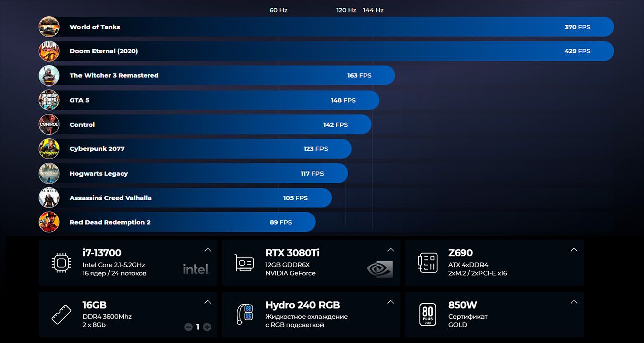Click the 142 FPS value
644x343 pixels.
pos(335,125)
